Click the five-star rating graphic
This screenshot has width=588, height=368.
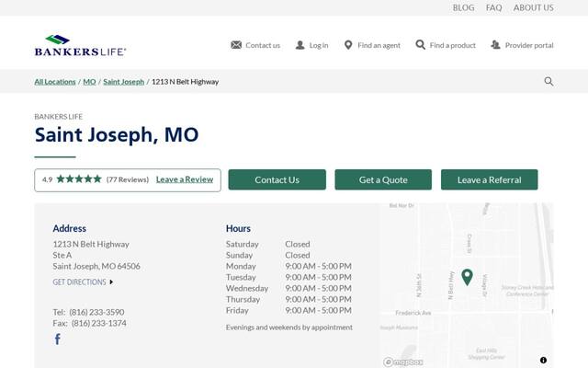click(79, 179)
